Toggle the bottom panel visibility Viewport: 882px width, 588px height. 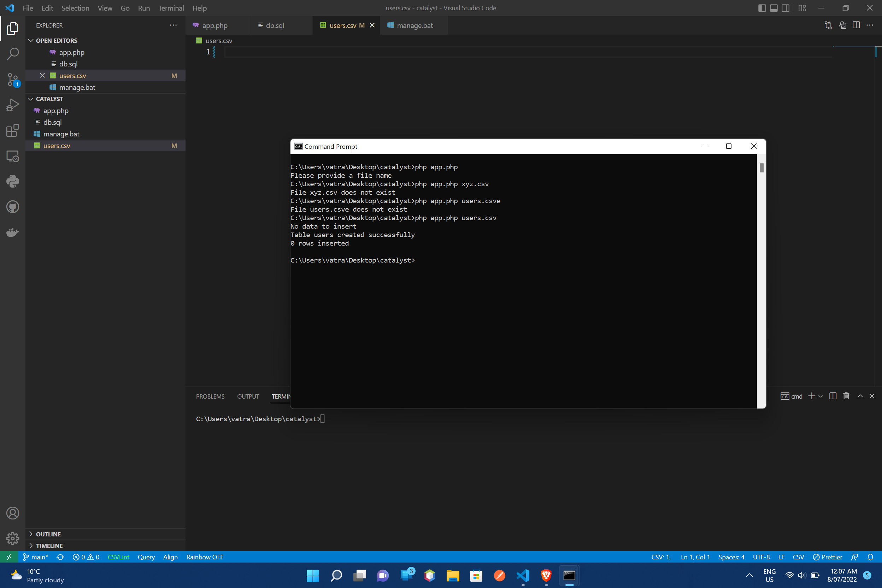tap(774, 8)
